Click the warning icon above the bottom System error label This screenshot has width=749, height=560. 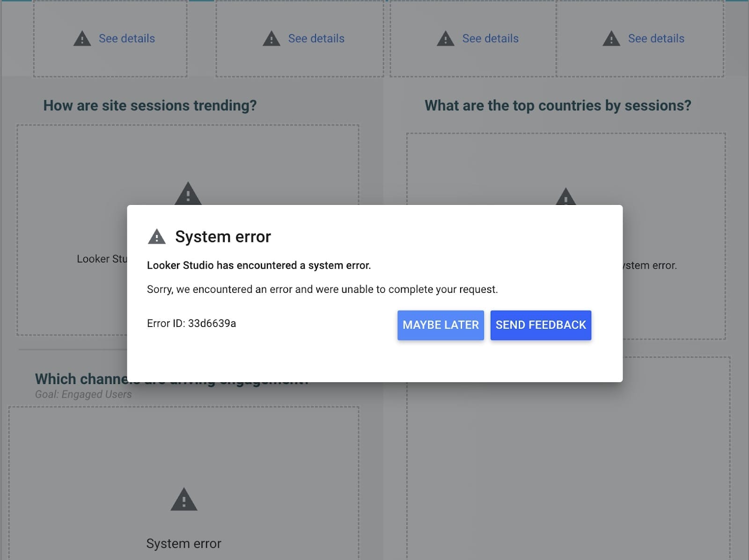coord(184,500)
